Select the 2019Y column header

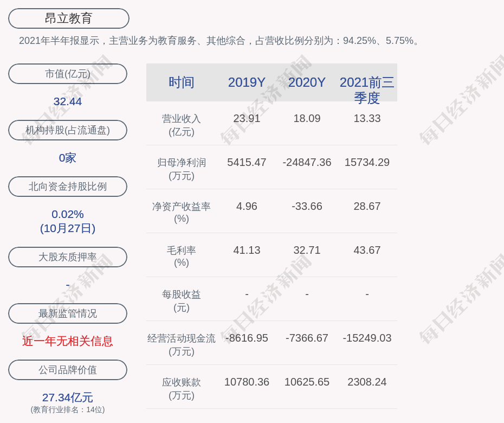[x=247, y=82]
